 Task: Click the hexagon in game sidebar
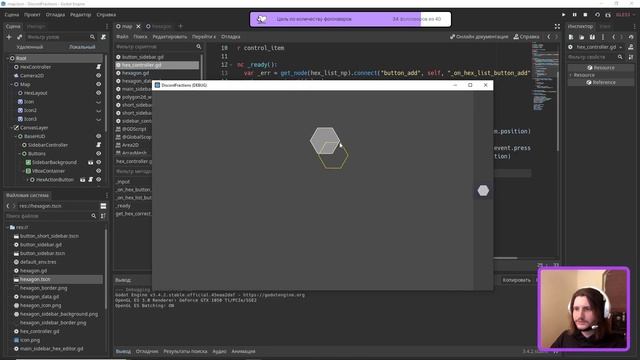click(x=483, y=191)
